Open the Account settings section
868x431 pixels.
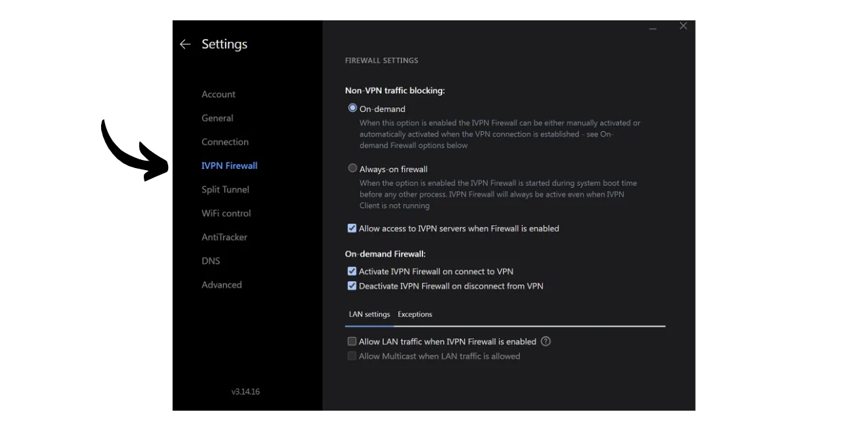pos(218,94)
